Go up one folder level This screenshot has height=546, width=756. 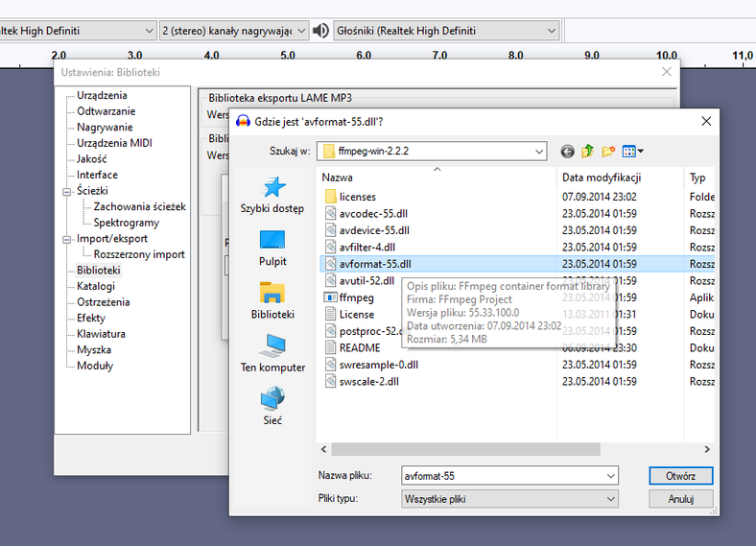tap(587, 152)
